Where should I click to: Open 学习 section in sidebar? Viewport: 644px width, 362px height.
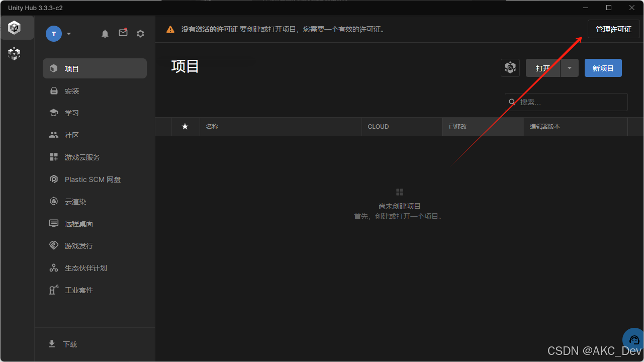95,113
